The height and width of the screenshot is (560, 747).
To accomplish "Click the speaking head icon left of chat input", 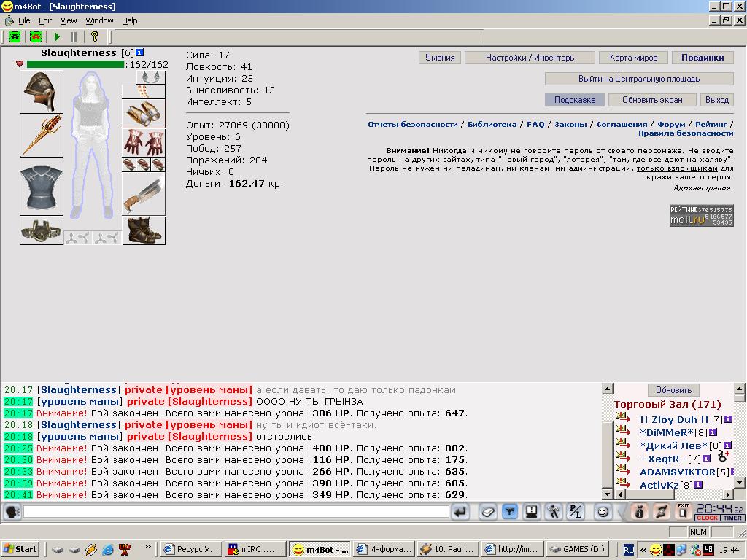I will coord(12,512).
